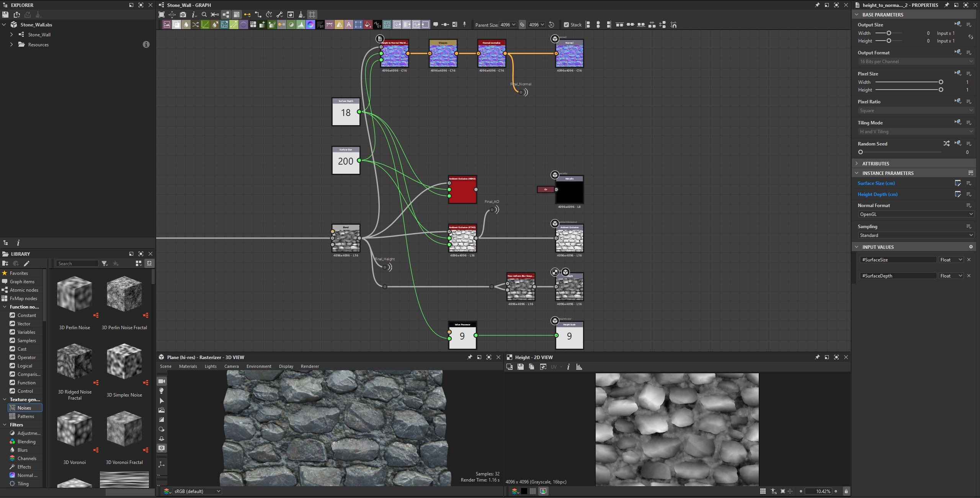Expand the Stone_Wall graph tree item
Image resolution: width=980 pixels, height=498 pixels.
[11, 34]
